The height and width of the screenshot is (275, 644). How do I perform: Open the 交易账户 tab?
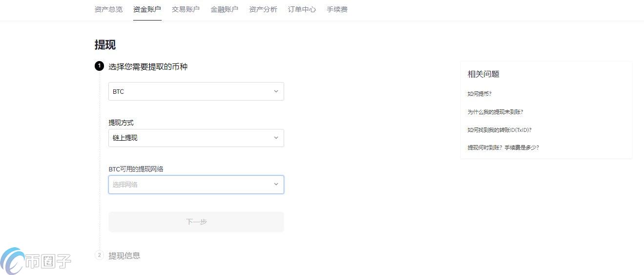(x=186, y=9)
